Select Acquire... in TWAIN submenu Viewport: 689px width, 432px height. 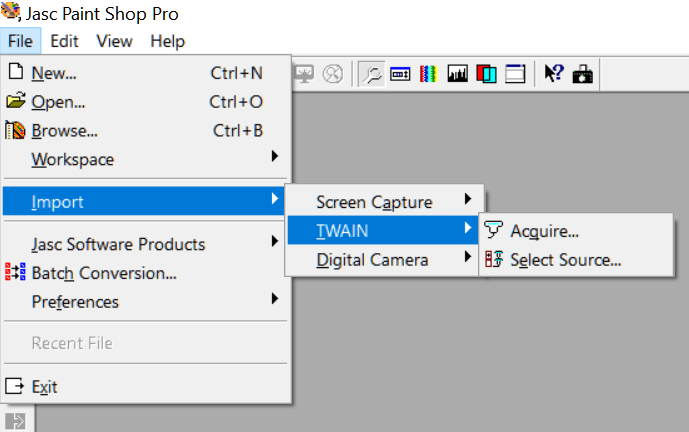[x=576, y=231]
